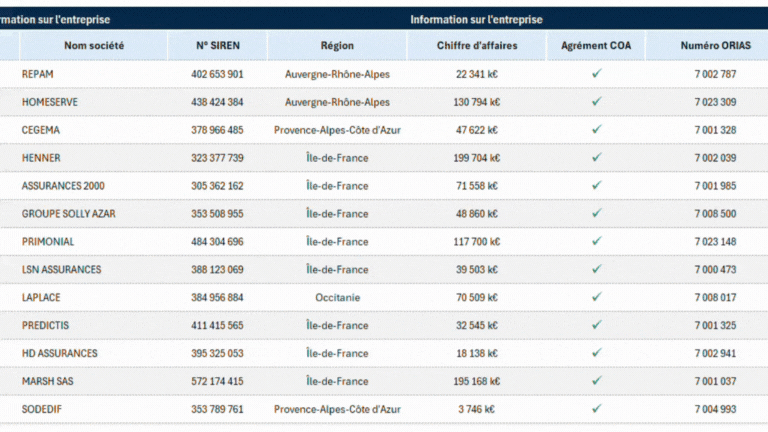Click the checkmark in the MARSH SAS row
Image resolution: width=768 pixels, height=432 pixels.
point(596,381)
